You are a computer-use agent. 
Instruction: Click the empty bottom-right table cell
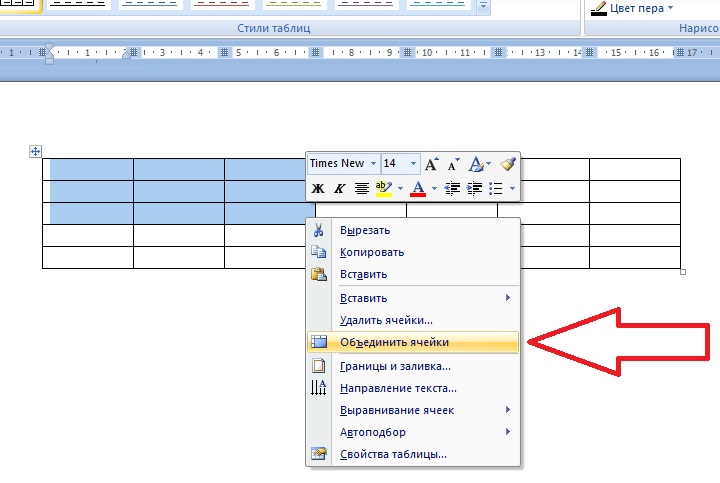(635, 258)
